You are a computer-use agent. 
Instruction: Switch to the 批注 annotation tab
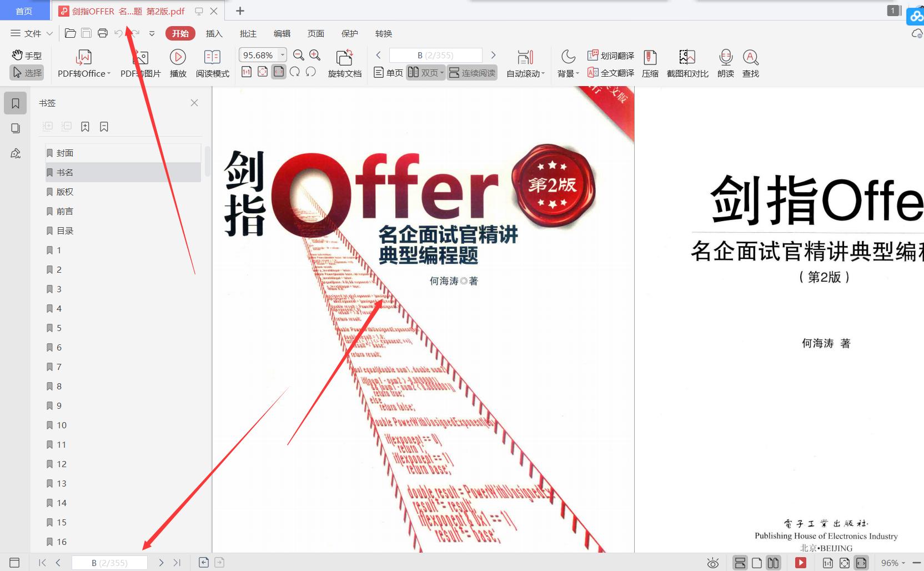pos(248,33)
